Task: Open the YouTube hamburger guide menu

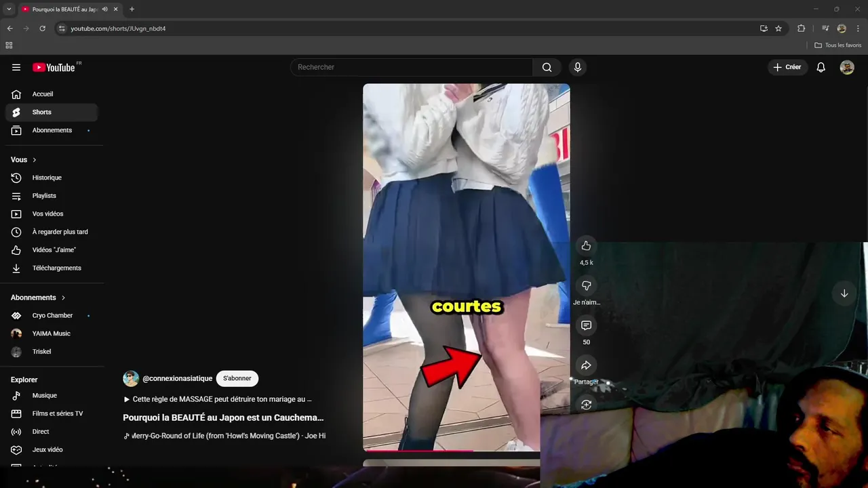Action: 16,67
